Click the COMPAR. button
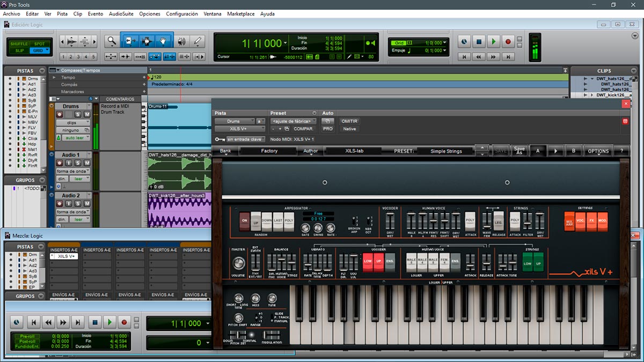The height and width of the screenshot is (362, 644). point(304,129)
